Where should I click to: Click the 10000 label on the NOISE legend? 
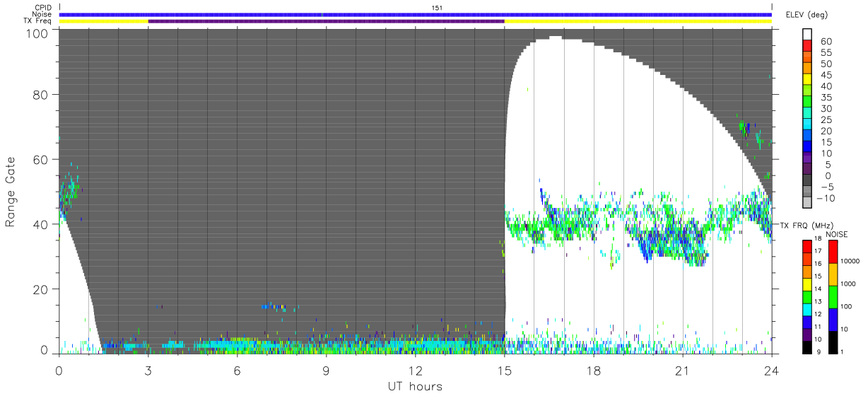pos(851,260)
